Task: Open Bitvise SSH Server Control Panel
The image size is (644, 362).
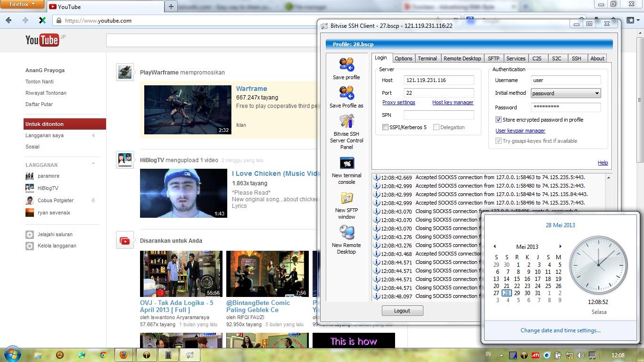Action: click(x=347, y=121)
